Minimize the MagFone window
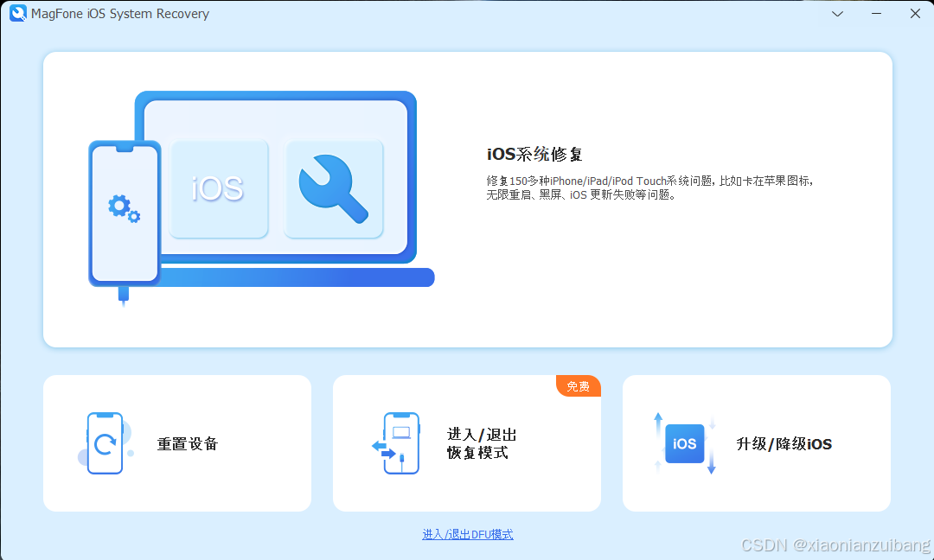 tap(876, 14)
